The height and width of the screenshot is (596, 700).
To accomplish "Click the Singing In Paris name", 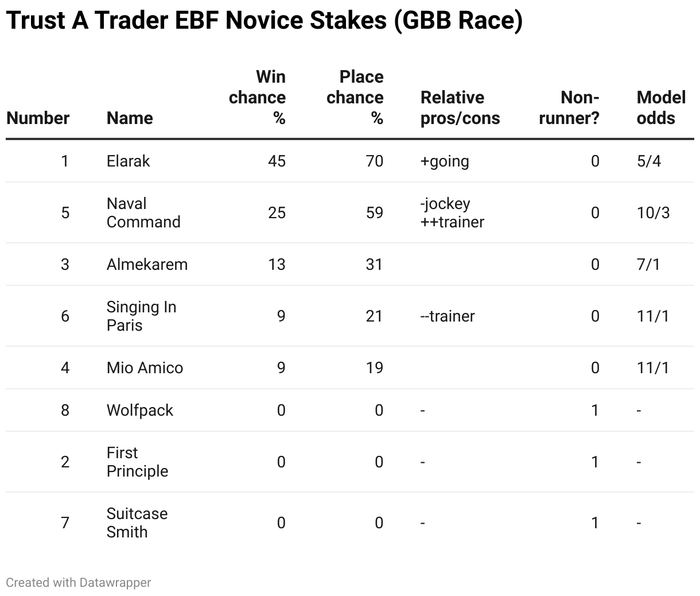I will pyautogui.click(x=141, y=316).
